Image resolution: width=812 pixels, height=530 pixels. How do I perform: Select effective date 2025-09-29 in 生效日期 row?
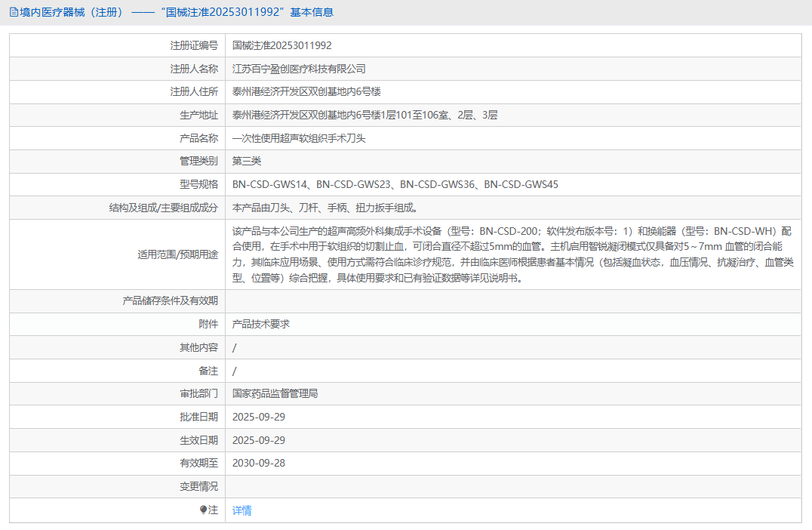point(258,440)
